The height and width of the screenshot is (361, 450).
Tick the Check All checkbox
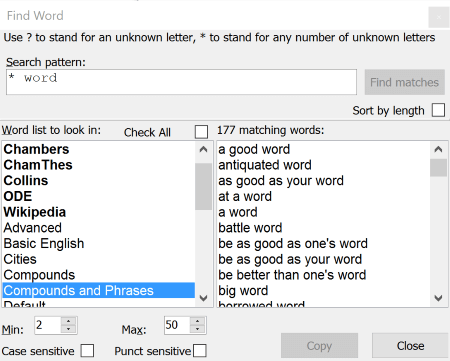point(201,132)
